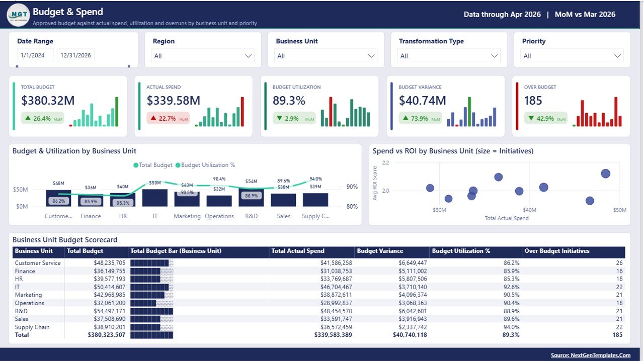644x361 pixels.
Task: Open the Transformation Type dropdown
Action: click(x=449, y=56)
